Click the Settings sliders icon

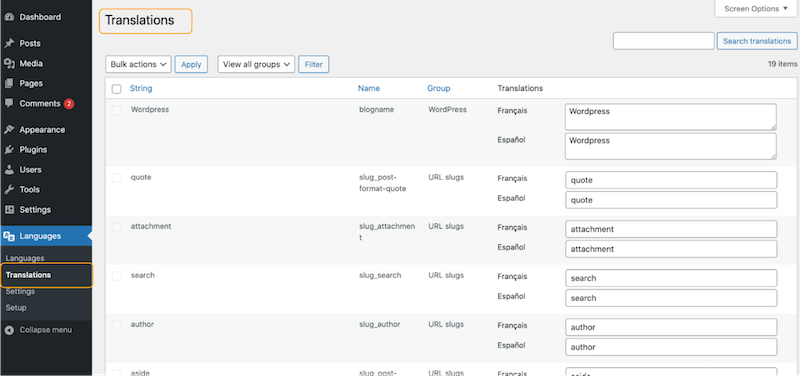[x=9, y=210]
